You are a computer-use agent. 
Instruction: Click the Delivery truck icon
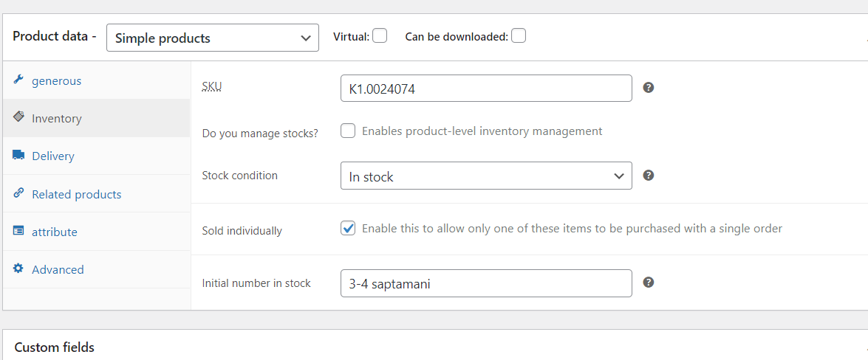(x=18, y=155)
